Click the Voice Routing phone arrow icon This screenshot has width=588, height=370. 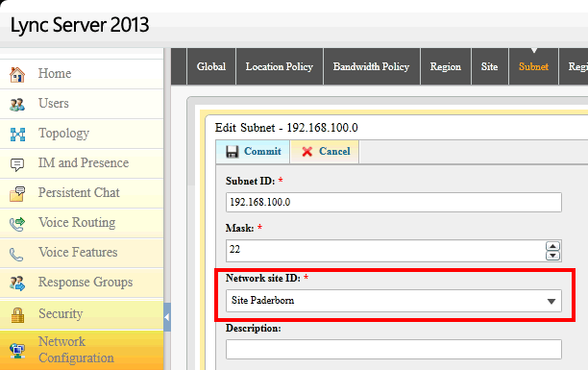(17, 224)
